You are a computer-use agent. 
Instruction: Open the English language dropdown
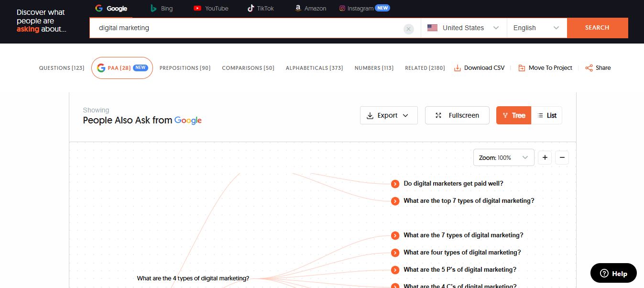536,28
